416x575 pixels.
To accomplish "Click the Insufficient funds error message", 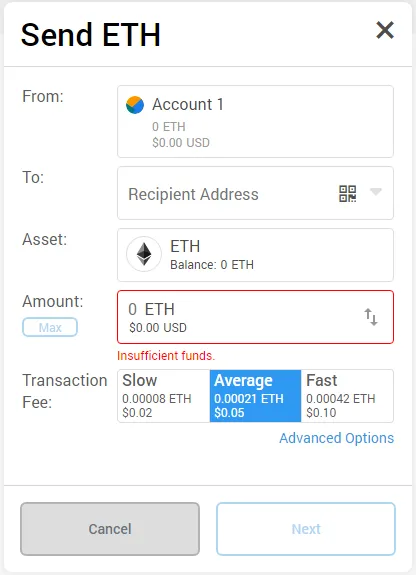I will 166,355.
